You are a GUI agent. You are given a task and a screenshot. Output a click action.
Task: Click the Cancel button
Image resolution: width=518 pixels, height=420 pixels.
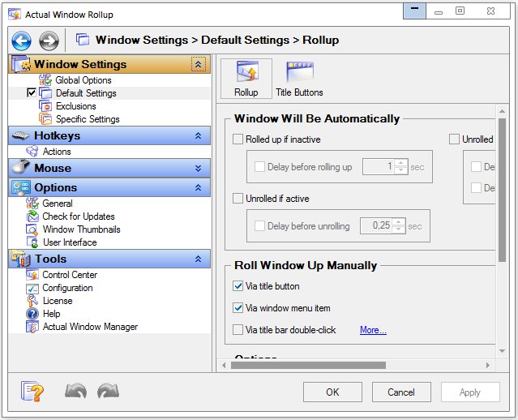[x=401, y=392]
